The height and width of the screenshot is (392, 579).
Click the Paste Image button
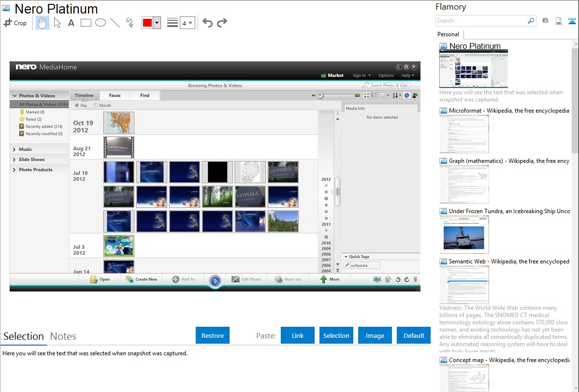[x=375, y=335]
